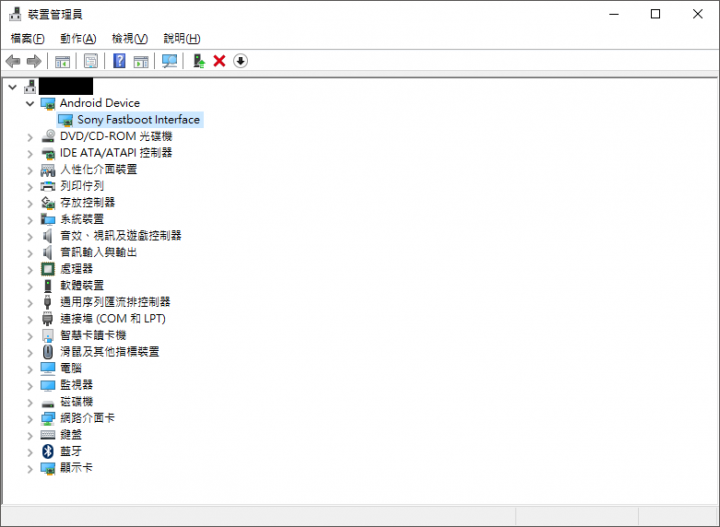Select the 通用序列匯流排控制器 label
This screenshot has width=720, height=527.
[115, 302]
